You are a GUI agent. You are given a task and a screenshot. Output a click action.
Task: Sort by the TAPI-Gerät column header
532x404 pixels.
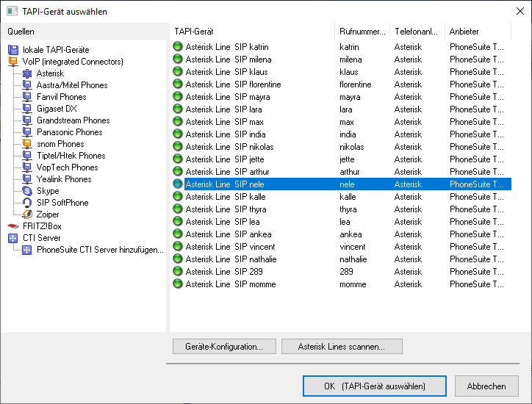251,32
